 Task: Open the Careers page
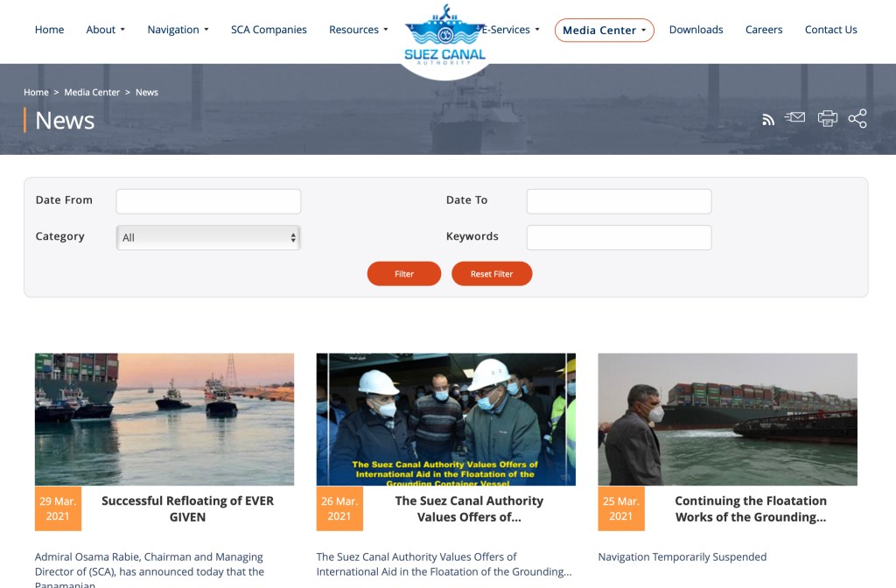click(x=764, y=30)
